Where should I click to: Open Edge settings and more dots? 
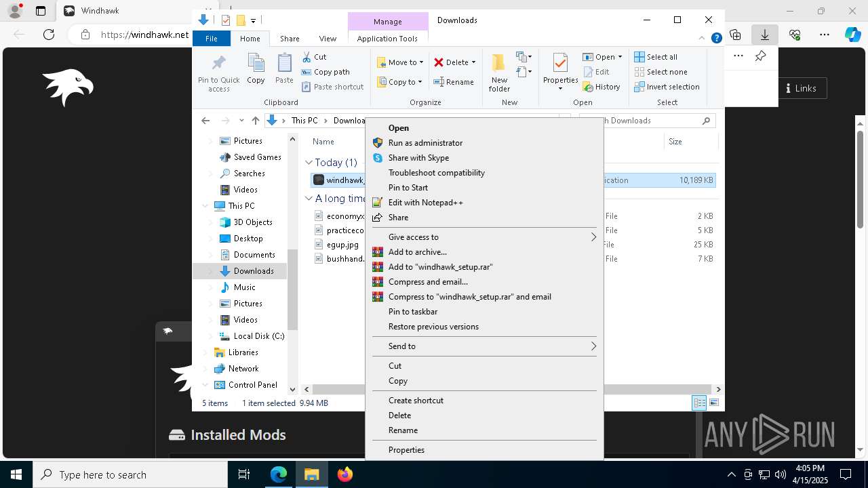825,35
